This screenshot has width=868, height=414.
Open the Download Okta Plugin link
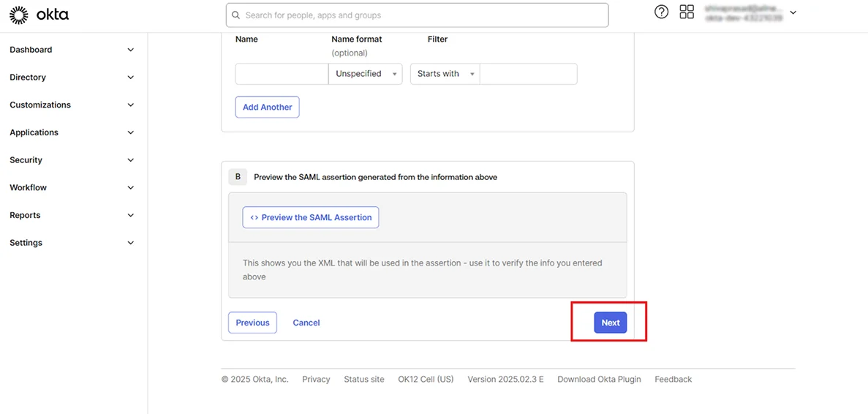click(x=599, y=380)
